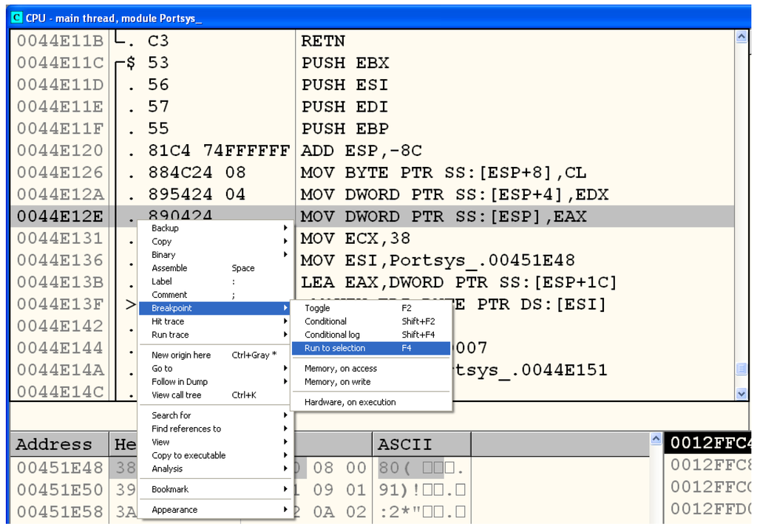The width and height of the screenshot is (757, 532).
Task: Choose Memory, on access breakpoint
Action: [340, 369]
